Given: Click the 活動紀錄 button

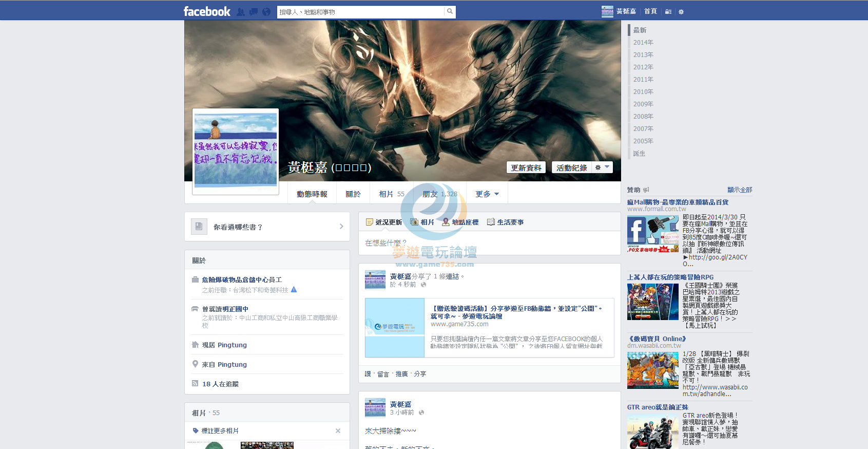Looking at the screenshot, I should coord(572,167).
